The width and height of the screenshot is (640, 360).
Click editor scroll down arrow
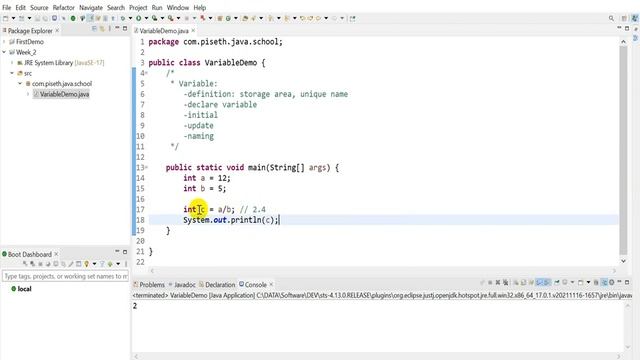[x=623, y=261]
